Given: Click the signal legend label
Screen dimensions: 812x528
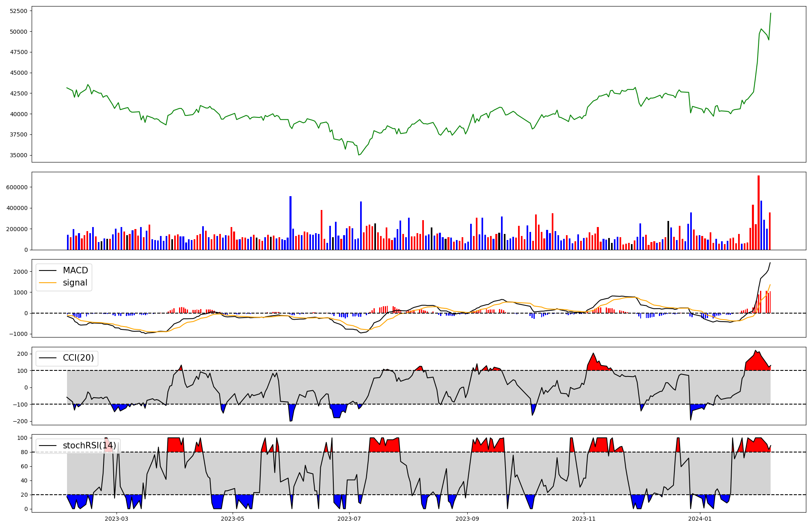Looking at the screenshot, I should 75,283.
